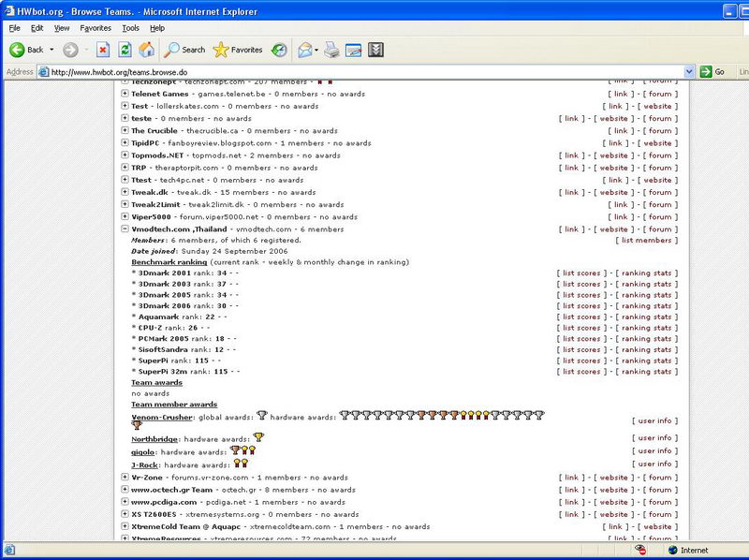749x560 pixels.
Task: Click the blocked privacy status bar icon
Action: [x=640, y=550]
